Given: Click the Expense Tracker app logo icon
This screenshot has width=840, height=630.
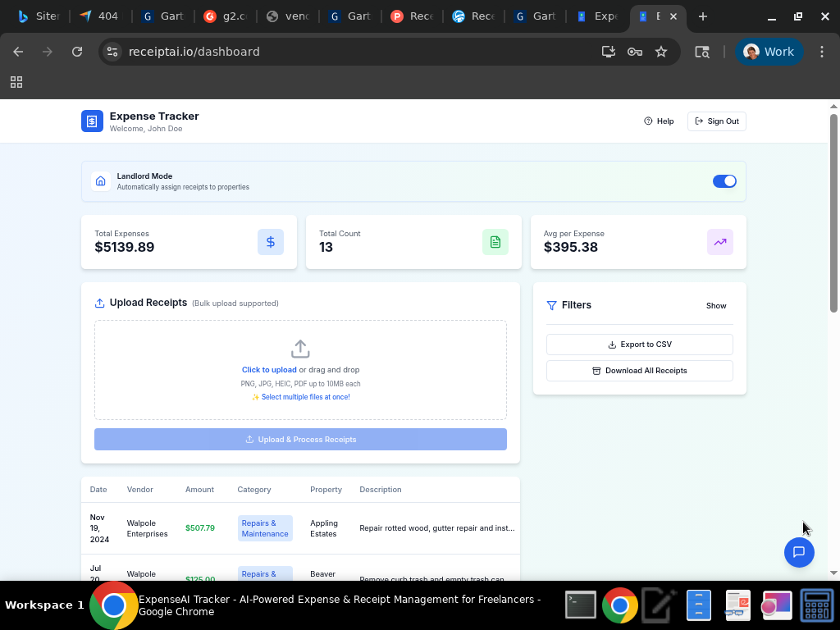Looking at the screenshot, I should (x=91, y=121).
